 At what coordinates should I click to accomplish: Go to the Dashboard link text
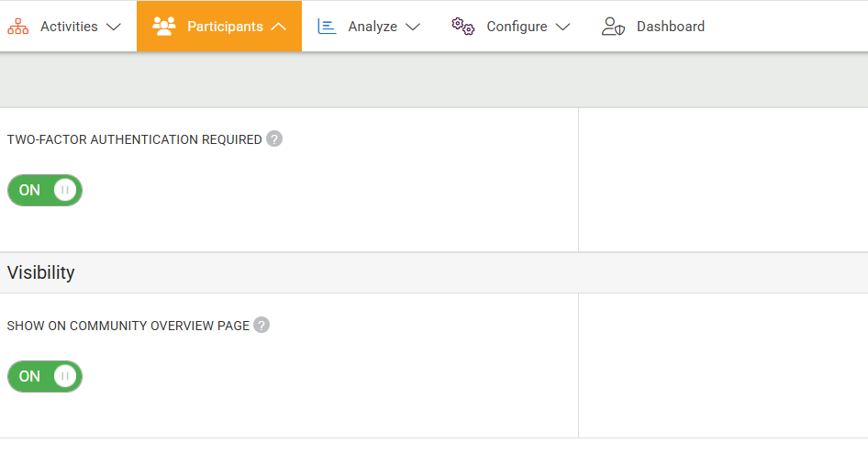coord(671,27)
